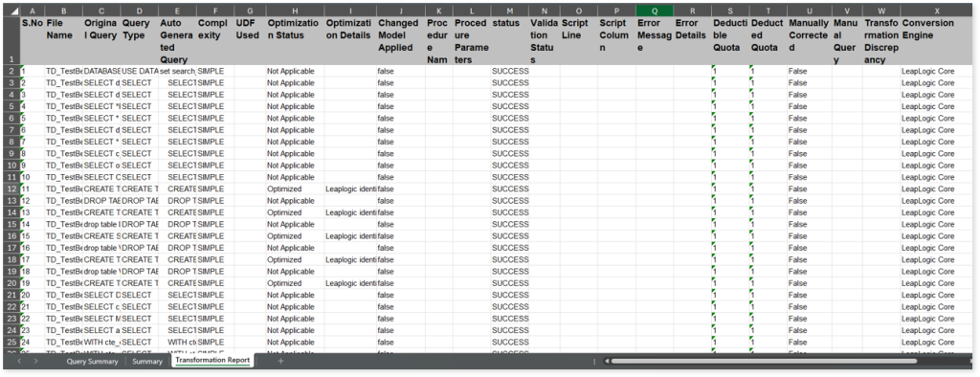This screenshot has height=377, width=980.
Task: Select row 25 header number
Action: tap(12, 342)
